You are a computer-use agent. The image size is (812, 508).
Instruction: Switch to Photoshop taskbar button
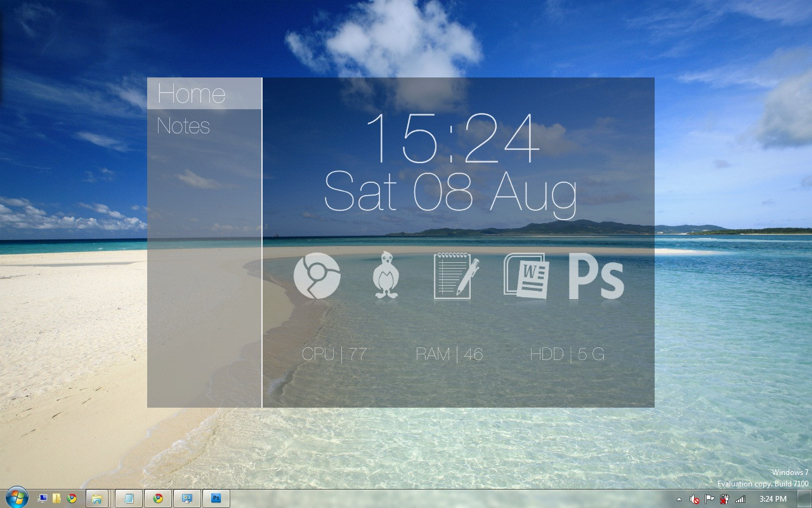click(216, 498)
